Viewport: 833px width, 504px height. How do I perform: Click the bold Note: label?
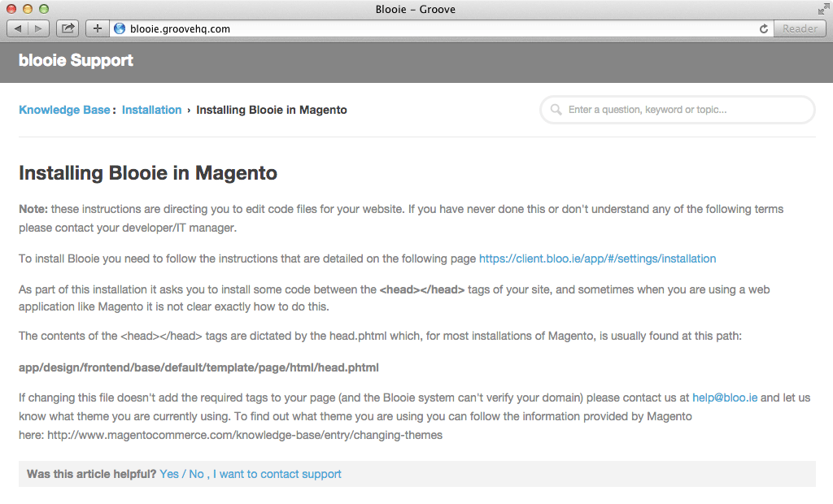click(x=33, y=209)
